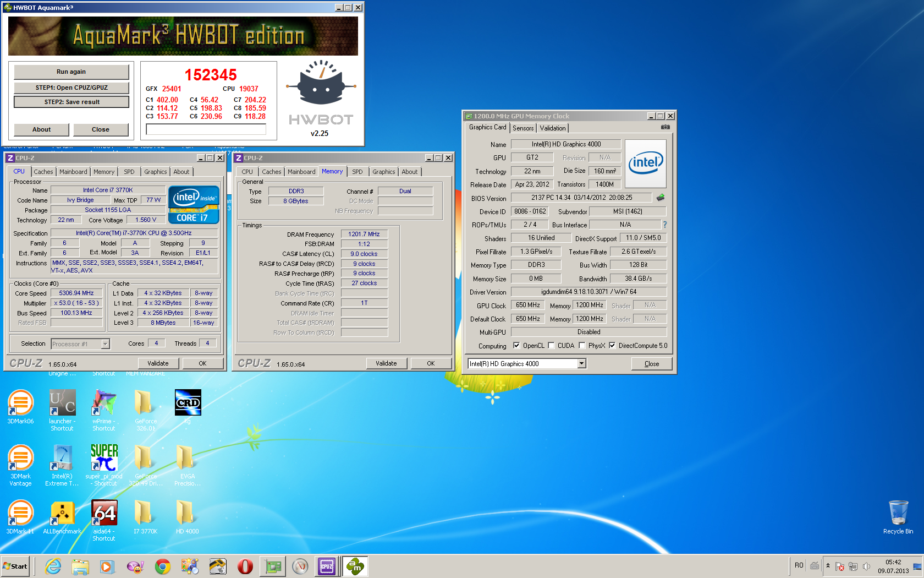Click the Show desktop button

[917, 566]
